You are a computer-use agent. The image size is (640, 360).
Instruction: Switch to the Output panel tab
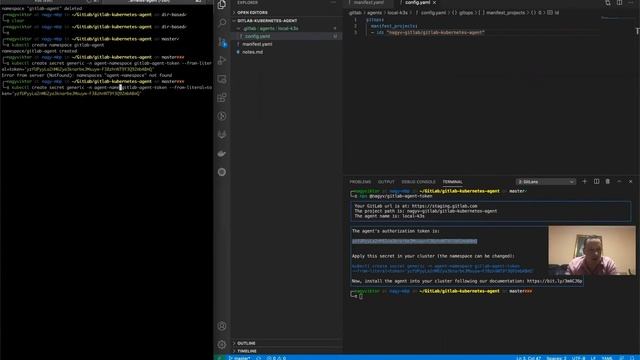tap(386, 182)
